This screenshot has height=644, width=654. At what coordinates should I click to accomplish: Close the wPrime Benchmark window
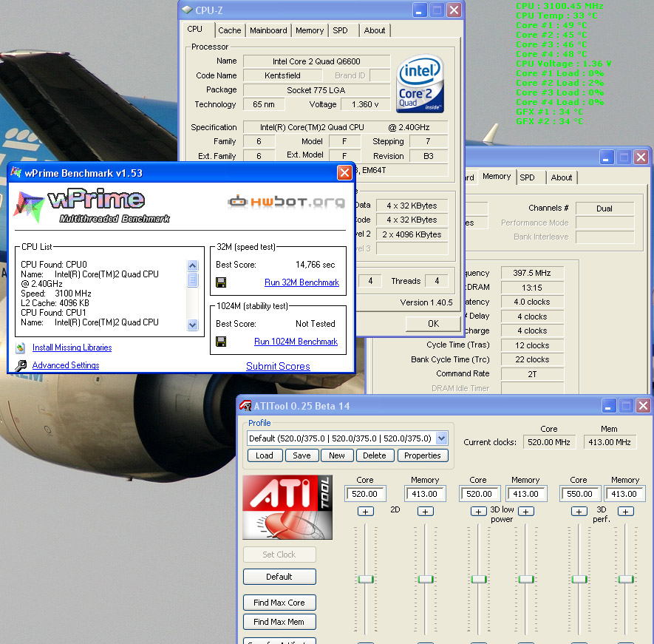(344, 172)
